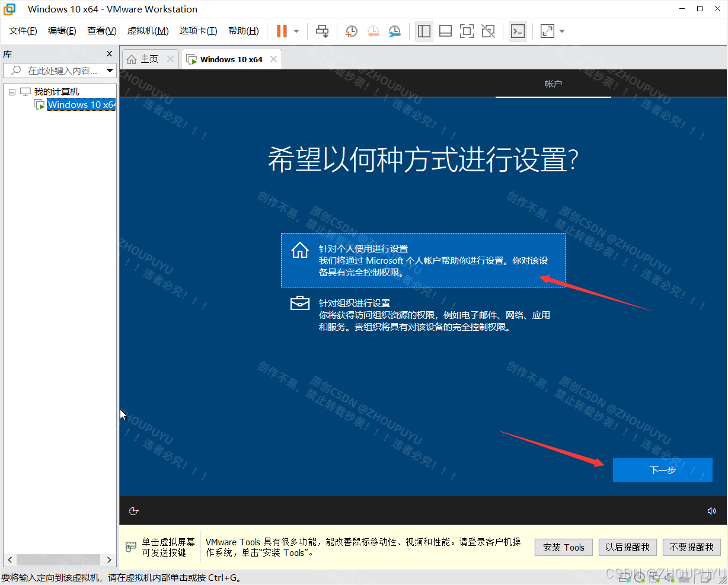
Task: Pause the virtual machine with the orange button
Action: (282, 31)
